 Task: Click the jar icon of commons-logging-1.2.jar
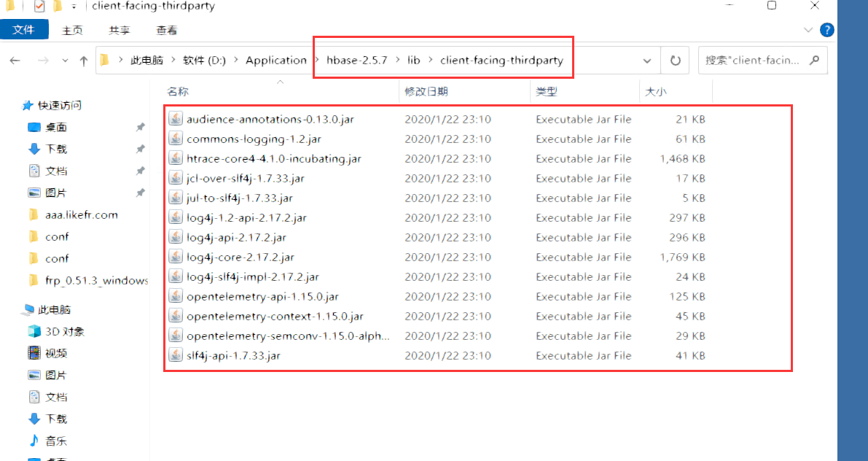(176, 139)
